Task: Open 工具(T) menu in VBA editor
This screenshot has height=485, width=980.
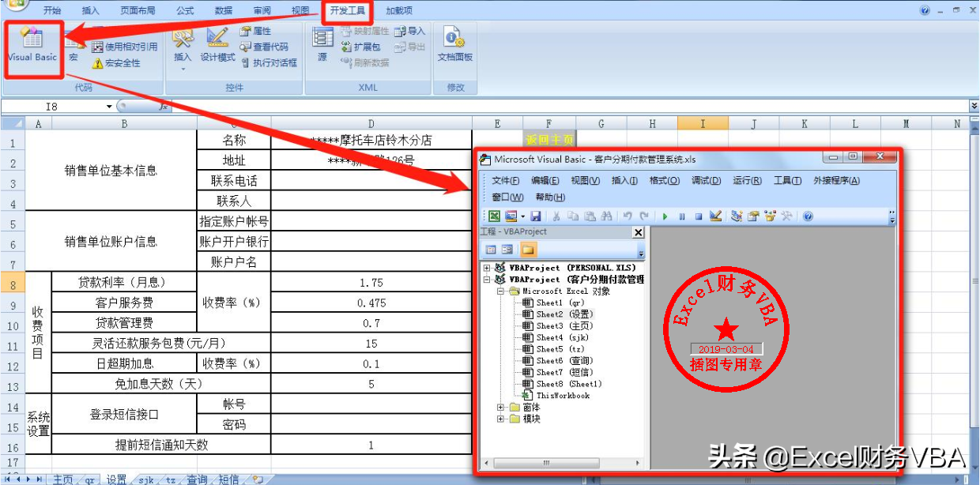Action: tap(788, 181)
